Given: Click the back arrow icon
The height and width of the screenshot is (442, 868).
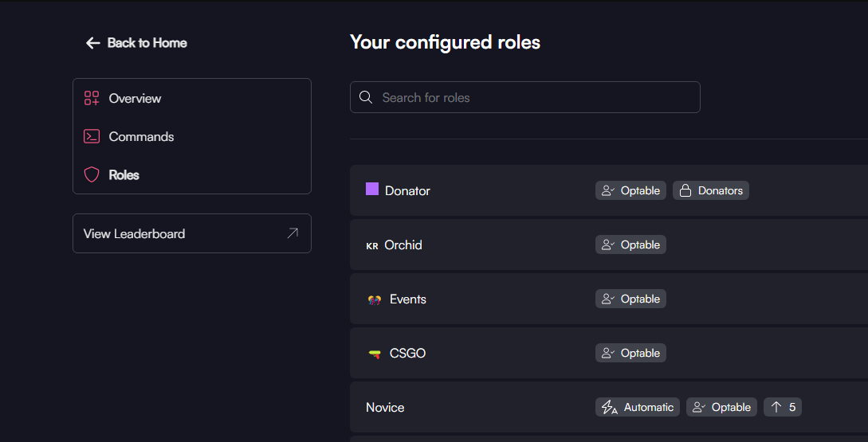Looking at the screenshot, I should [x=92, y=43].
